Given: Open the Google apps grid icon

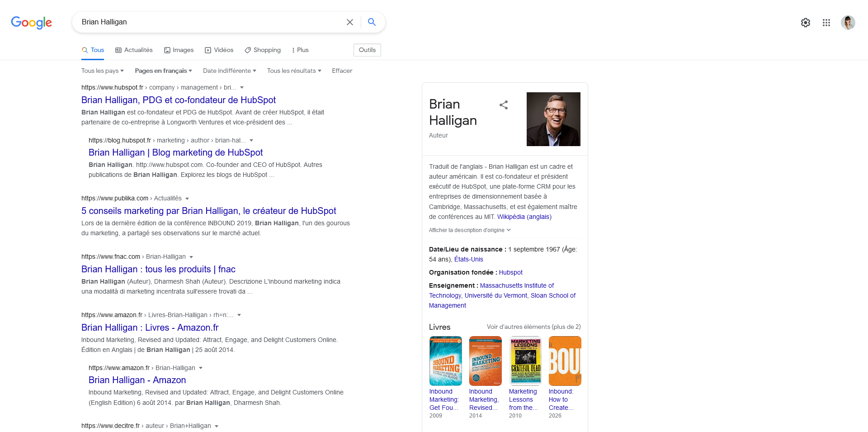Looking at the screenshot, I should coord(826,23).
